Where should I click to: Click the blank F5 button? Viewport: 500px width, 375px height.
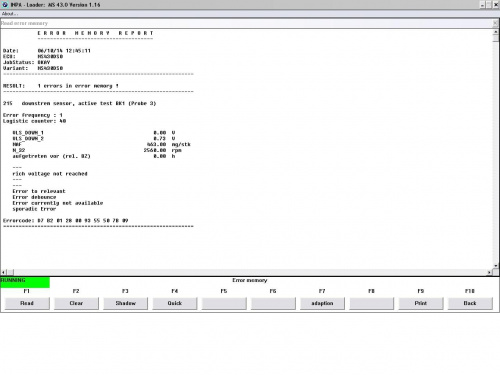pos(224,303)
